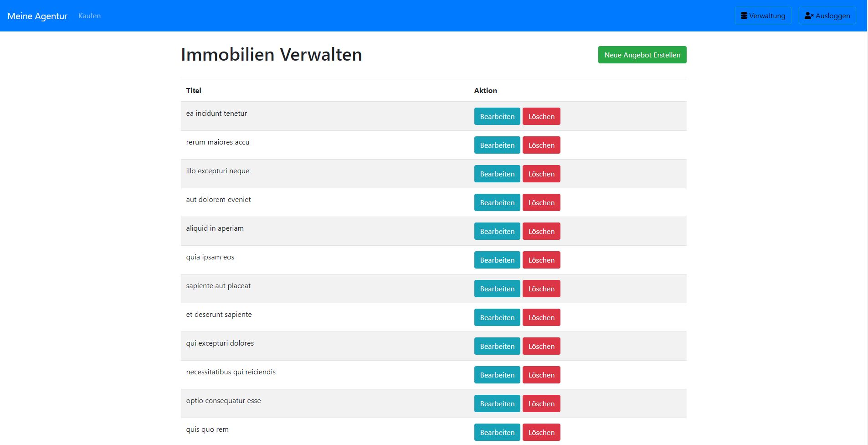Open the Meine Agentur home link
The image size is (868, 445).
37,16
